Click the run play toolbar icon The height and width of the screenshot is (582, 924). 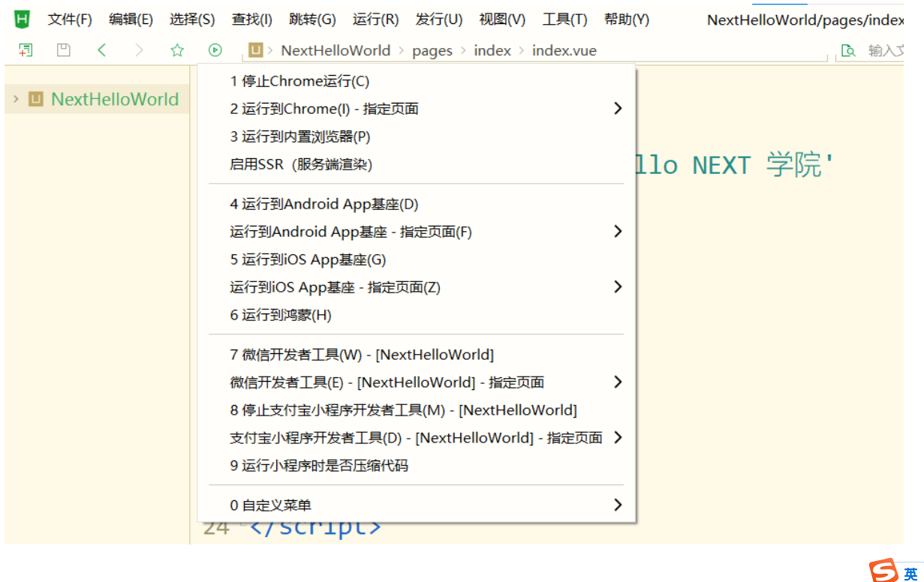pos(215,50)
